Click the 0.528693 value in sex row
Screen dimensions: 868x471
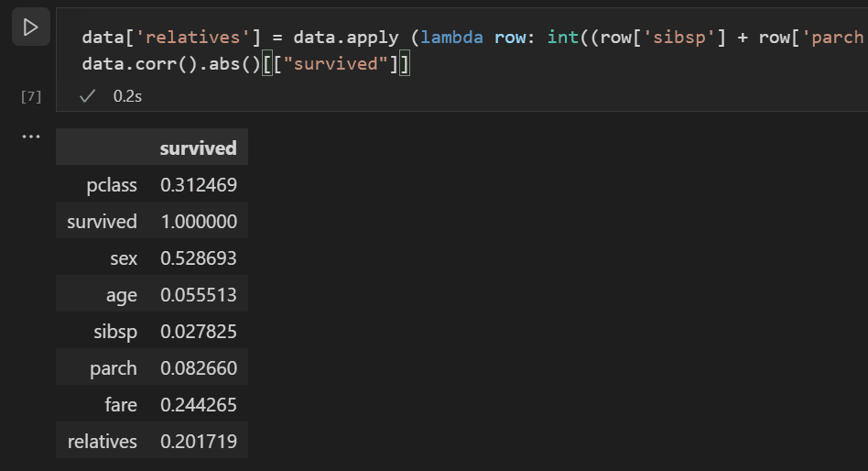(198, 258)
